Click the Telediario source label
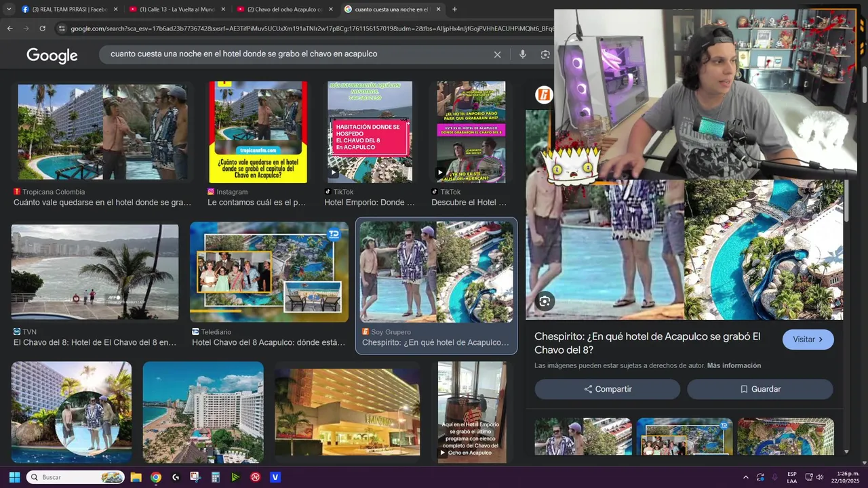Screen dimensions: 868x488 [x=216, y=332]
